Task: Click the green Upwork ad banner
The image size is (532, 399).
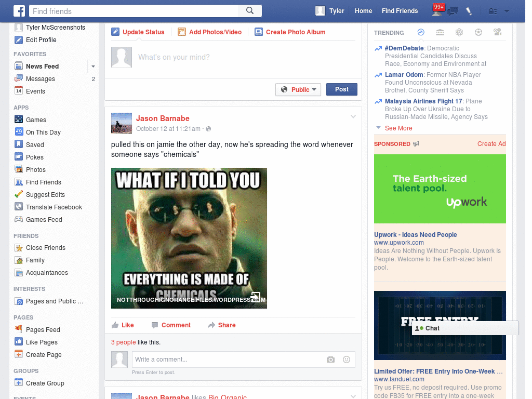Action: point(440,189)
